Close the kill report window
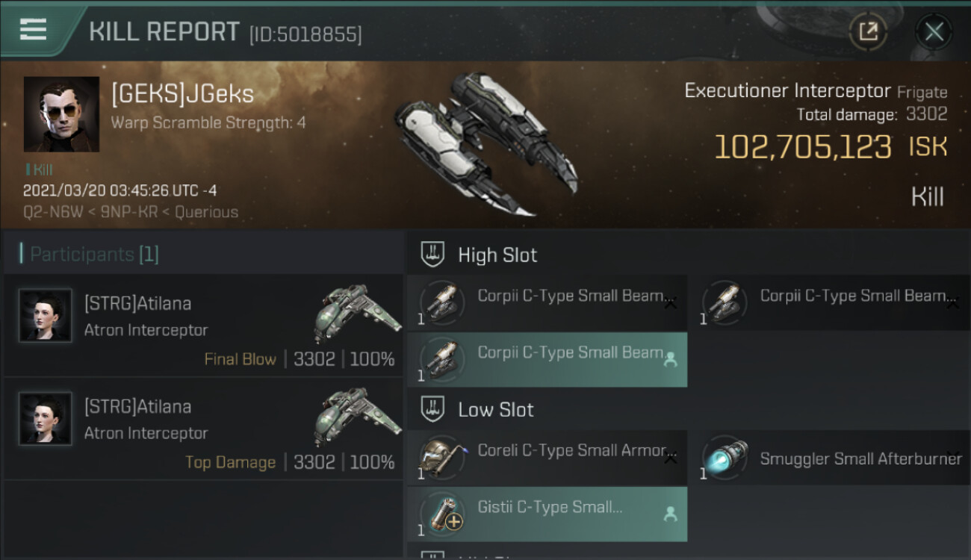This screenshot has width=971, height=560. point(934,31)
